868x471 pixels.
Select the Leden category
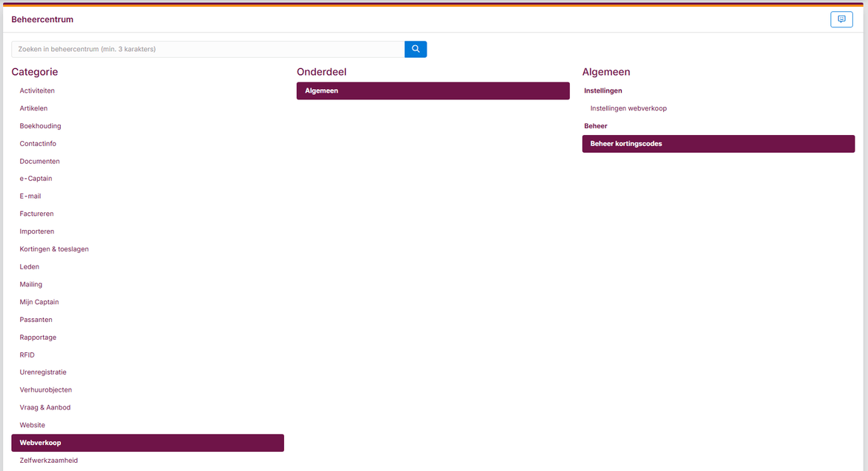tap(30, 267)
